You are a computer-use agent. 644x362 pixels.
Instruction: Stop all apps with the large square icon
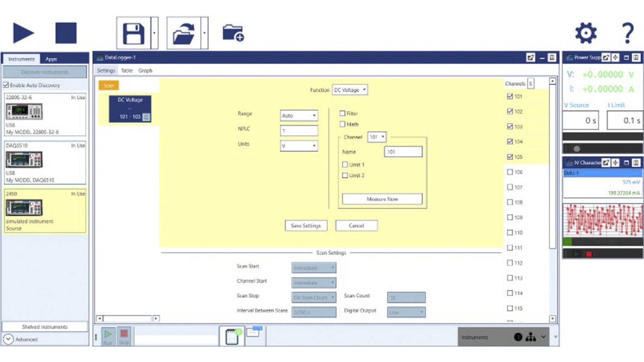pos(66,33)
